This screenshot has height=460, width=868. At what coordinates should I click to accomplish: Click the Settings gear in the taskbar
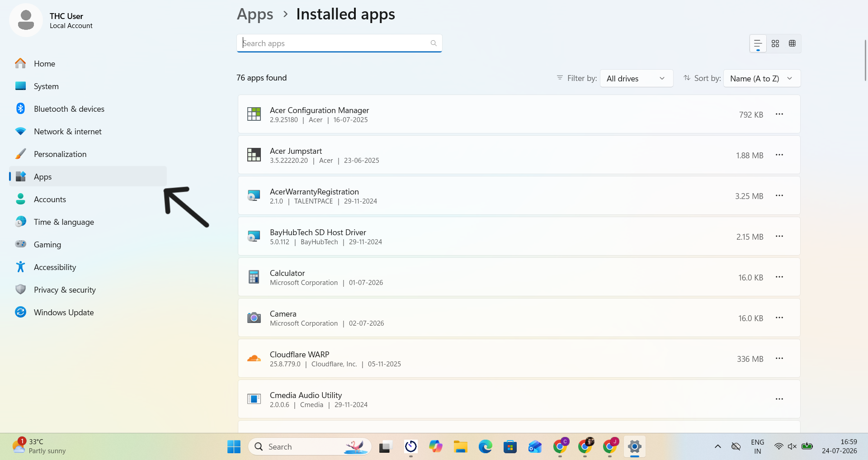[x=635, y=447]
